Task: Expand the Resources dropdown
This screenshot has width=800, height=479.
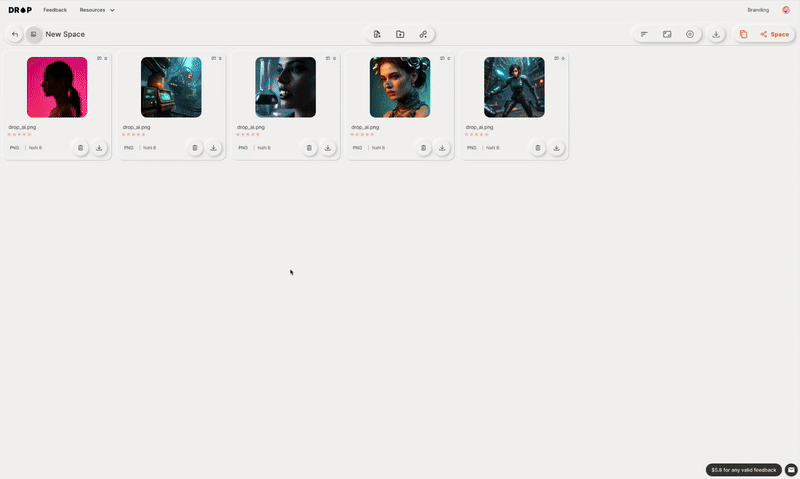Action: coord(97,10)
